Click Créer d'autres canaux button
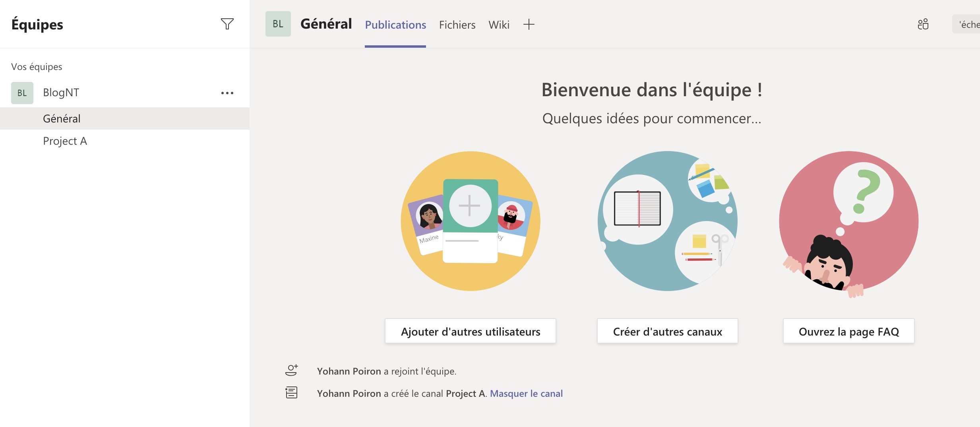Image resolution: width=980 pixels, height=427 pixels. click(667, 331)
